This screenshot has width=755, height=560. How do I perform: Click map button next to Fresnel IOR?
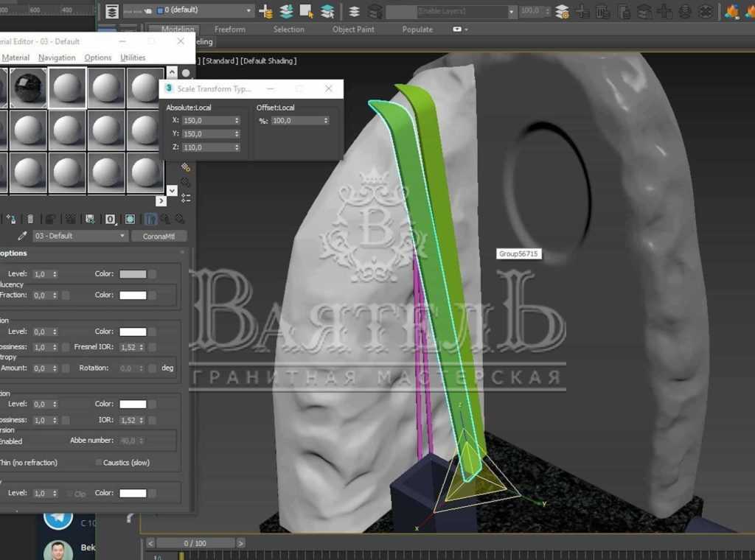[153, 347]
